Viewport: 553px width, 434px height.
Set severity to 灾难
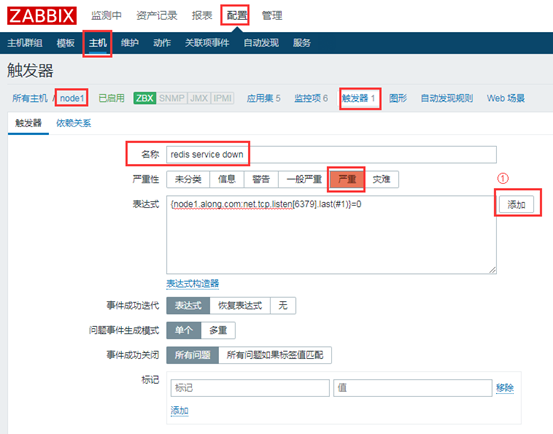[x=381, y=179]
